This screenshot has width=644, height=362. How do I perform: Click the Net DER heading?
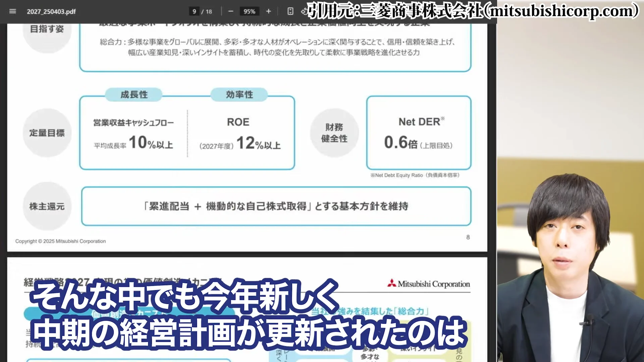click(421, 122)
